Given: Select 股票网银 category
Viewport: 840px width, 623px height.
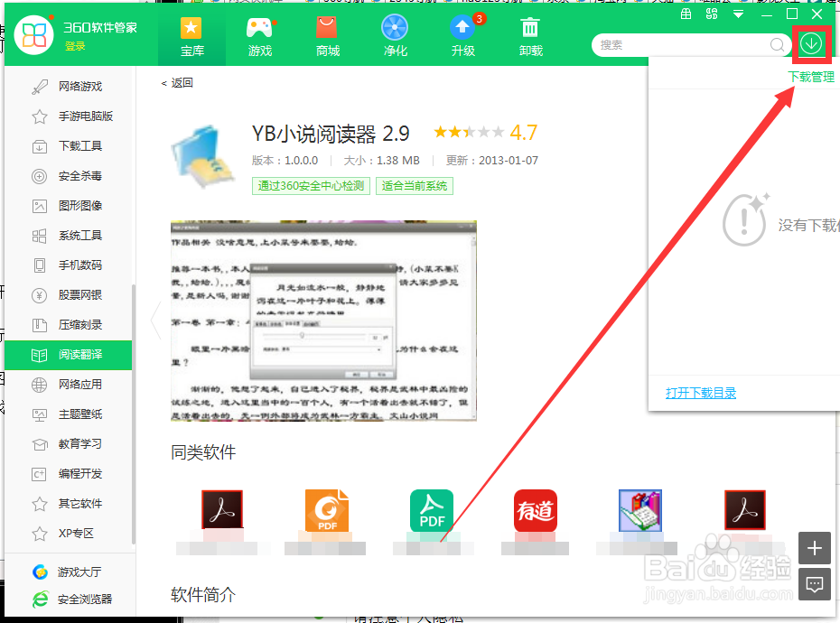Looking at the screenshot, I should click(68, 295).
